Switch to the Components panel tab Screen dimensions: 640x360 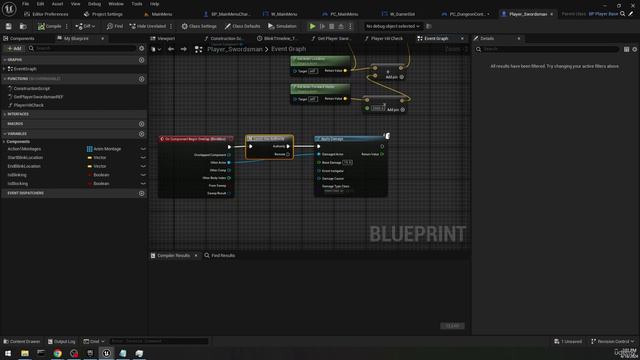click(x=19, y=38)
